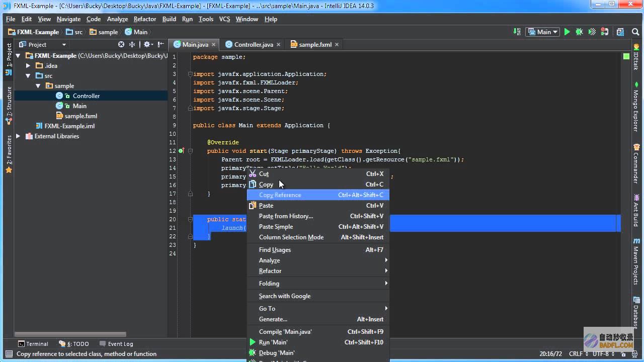Collapse the start method fold on line 12
644x362 pixels.
point(190,151)
